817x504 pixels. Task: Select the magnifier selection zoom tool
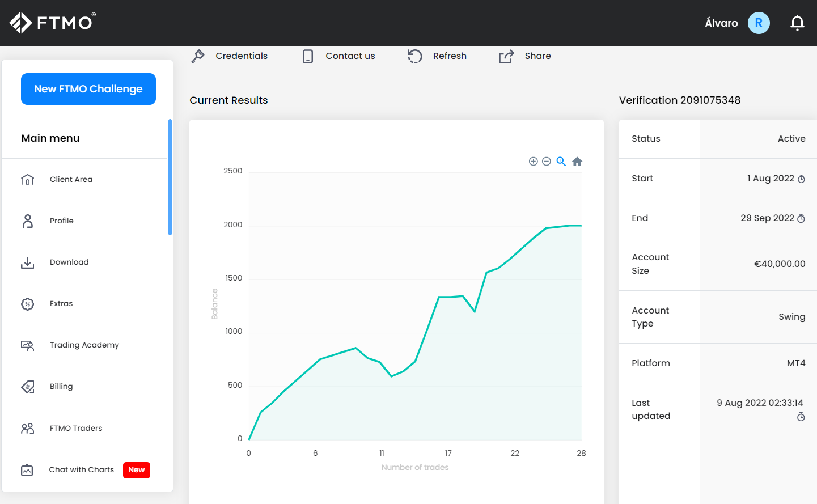click(x=561, y=162)
